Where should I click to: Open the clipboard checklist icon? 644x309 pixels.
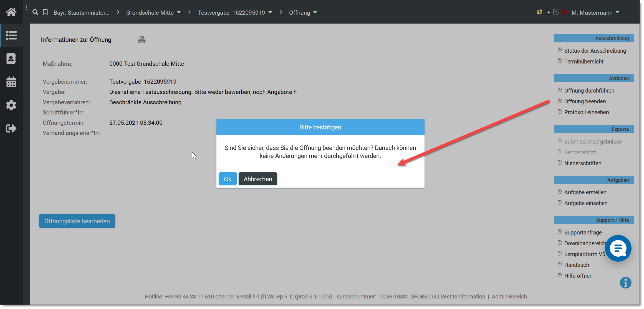coord(548,12)
